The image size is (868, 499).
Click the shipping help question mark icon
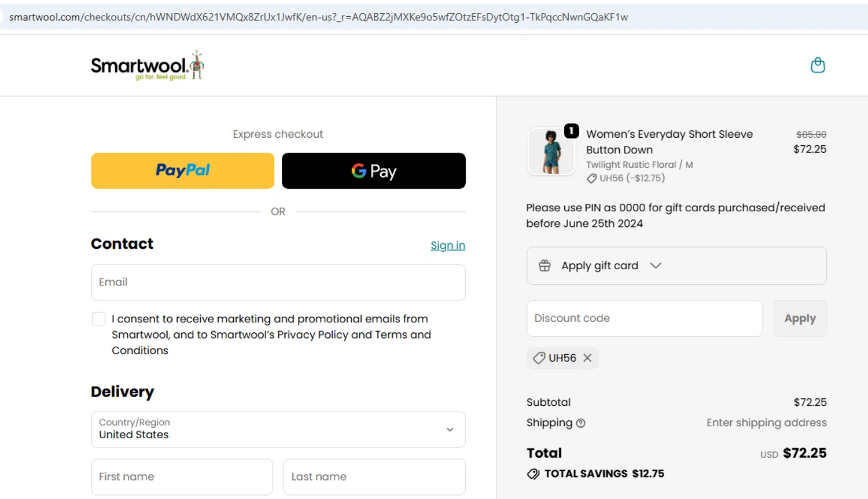click(x=581, y=423)
